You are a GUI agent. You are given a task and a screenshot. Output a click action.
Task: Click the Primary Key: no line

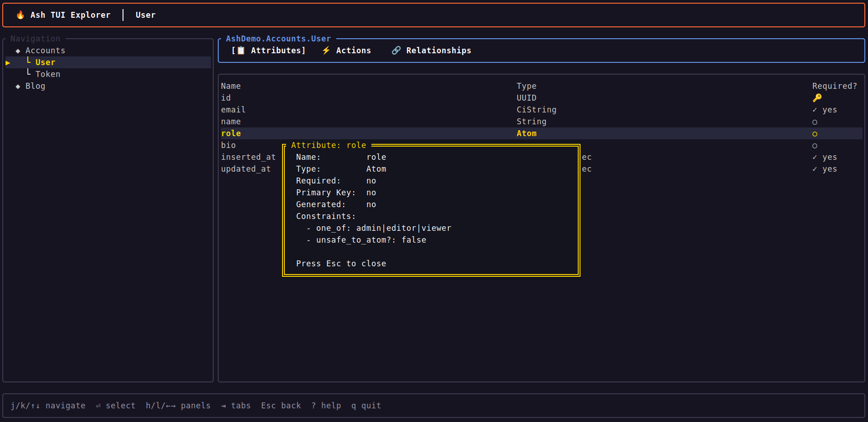pos(336,193)
